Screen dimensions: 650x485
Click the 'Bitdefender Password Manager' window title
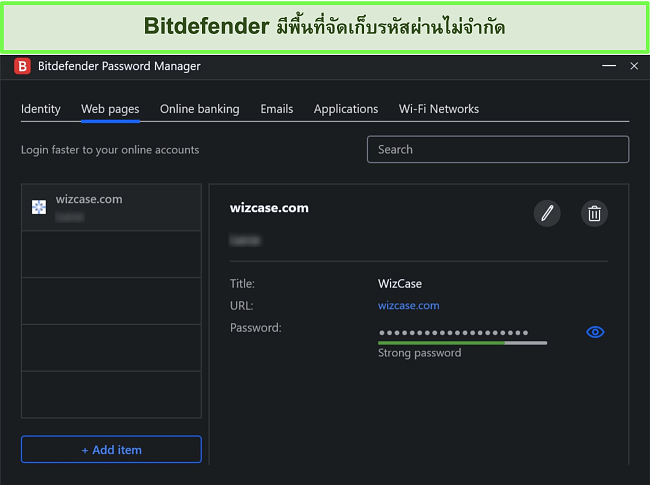pos(119,66)
